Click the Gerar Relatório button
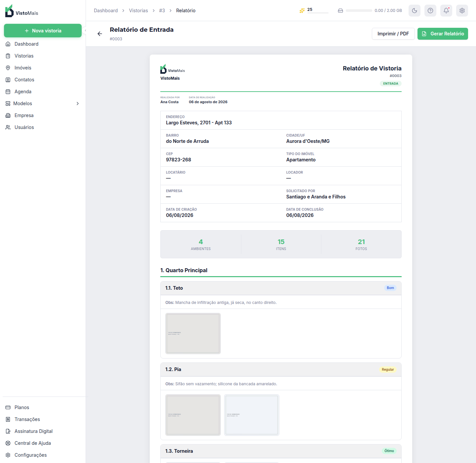The image size is (476, 463). pos(443,34)
